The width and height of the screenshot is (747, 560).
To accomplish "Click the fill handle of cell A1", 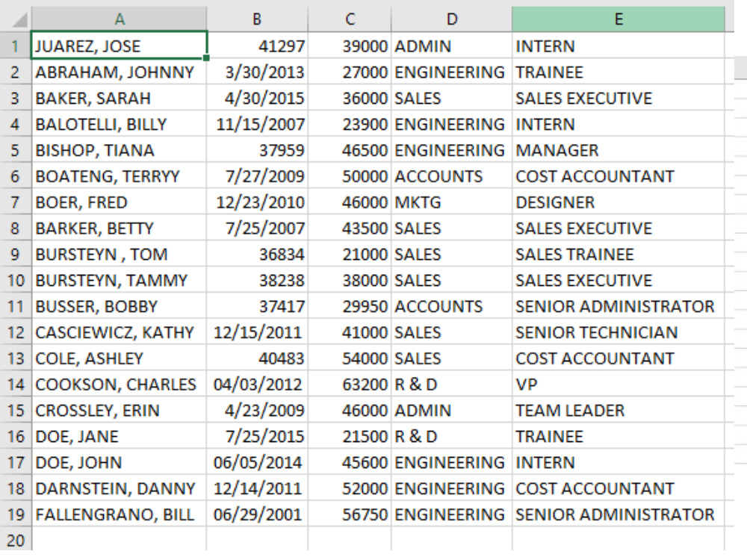I will point(206,58).
